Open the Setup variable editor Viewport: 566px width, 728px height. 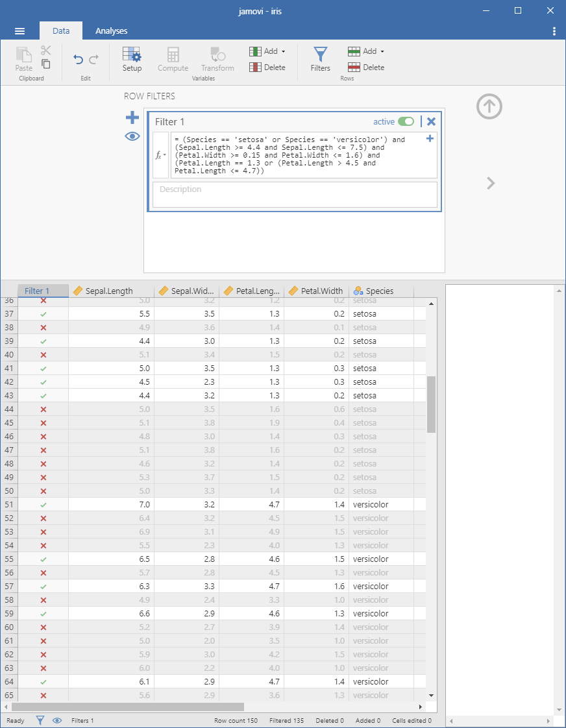coord(132,59)
